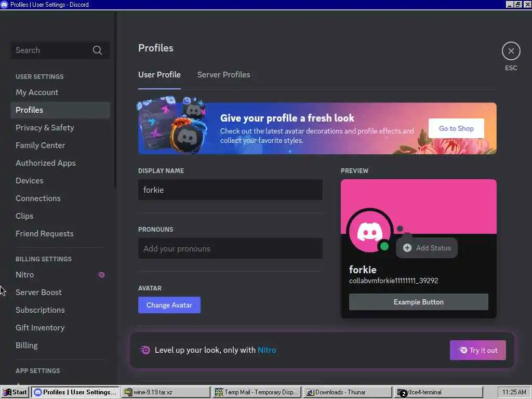532x399 pixels.
Task: Open Family Center settings
Action: pyautogui.click(x=60, y=145)
